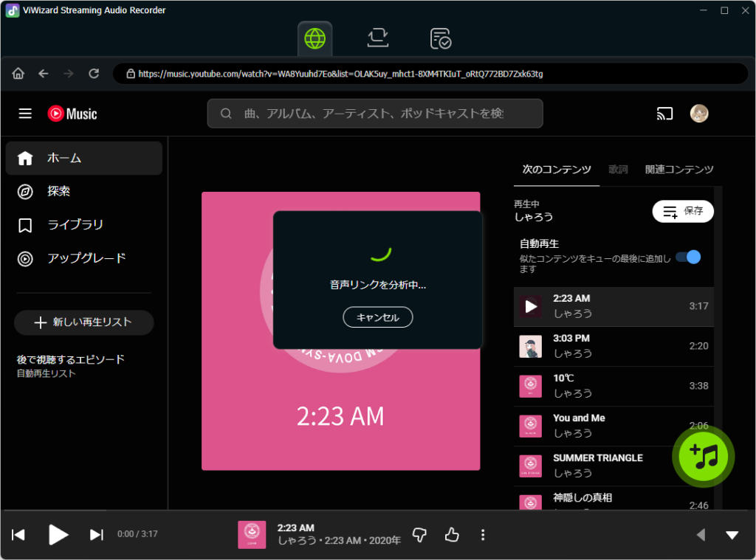
Task: Open the YouTube Music hamburger menu
Action: (25, 114)
